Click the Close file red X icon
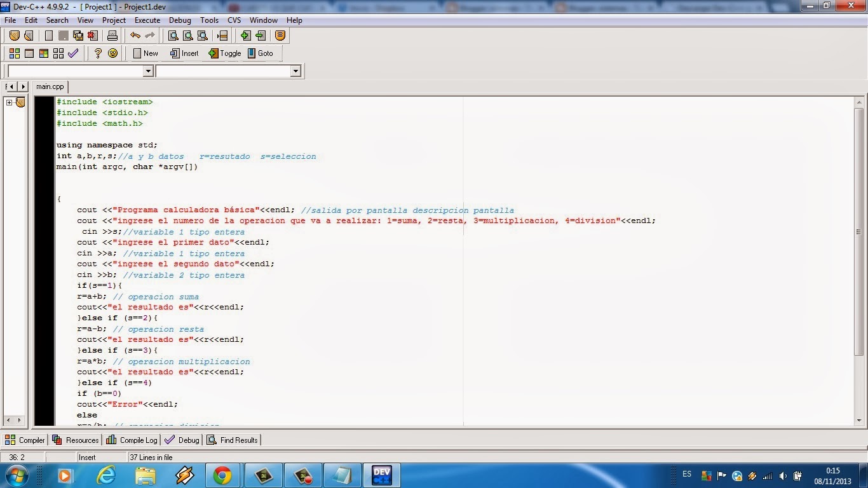Screen dimensions: 868x488 click(x=93, y=36)
